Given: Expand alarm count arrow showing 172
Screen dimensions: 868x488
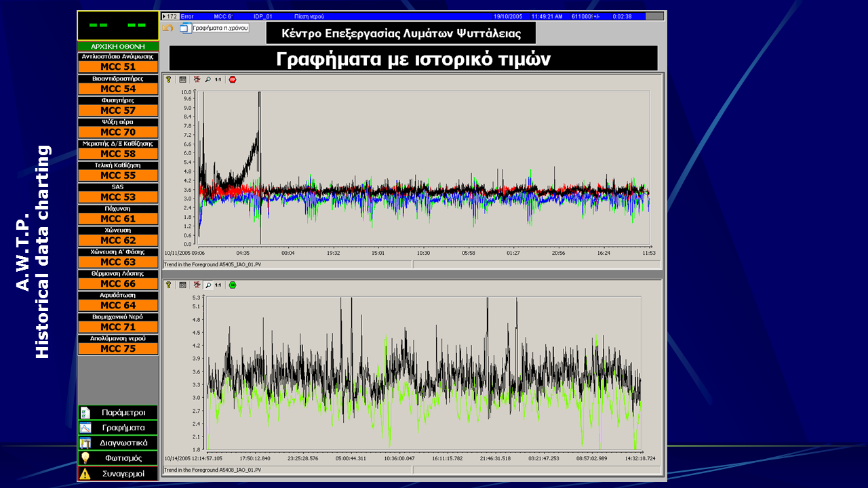Looking at the screenshot, I should point(164,16).
